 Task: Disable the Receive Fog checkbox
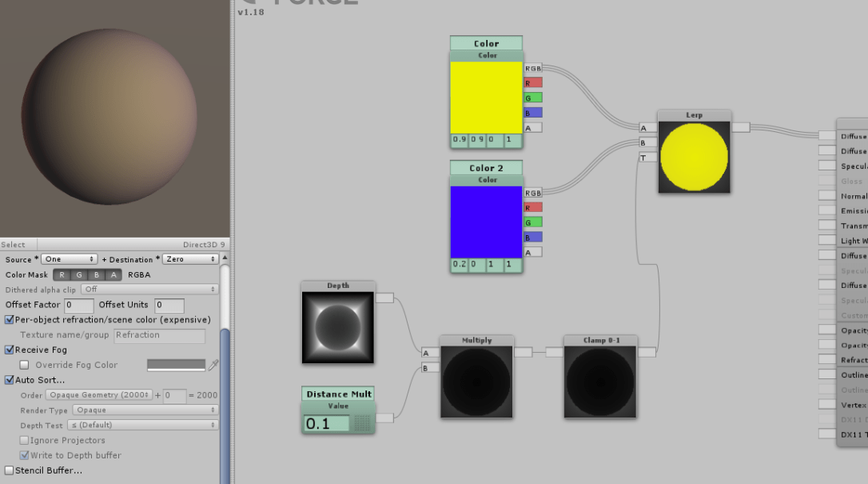click(x=10, y=350)
